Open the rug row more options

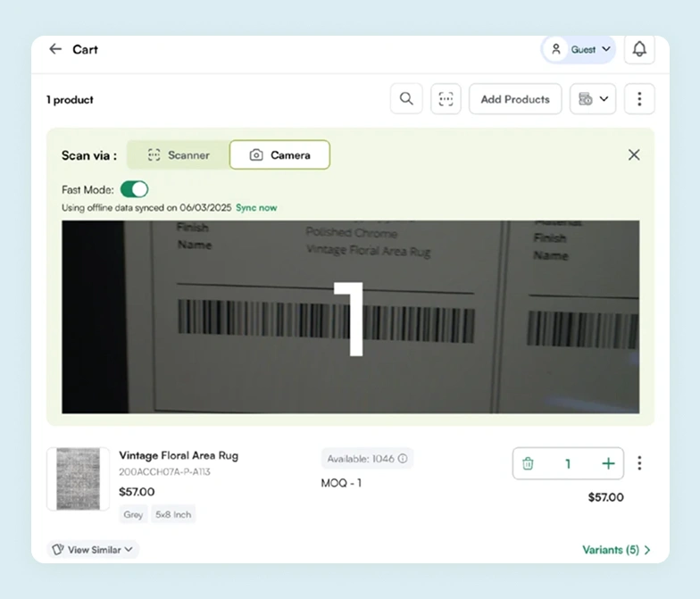(639, 463)
